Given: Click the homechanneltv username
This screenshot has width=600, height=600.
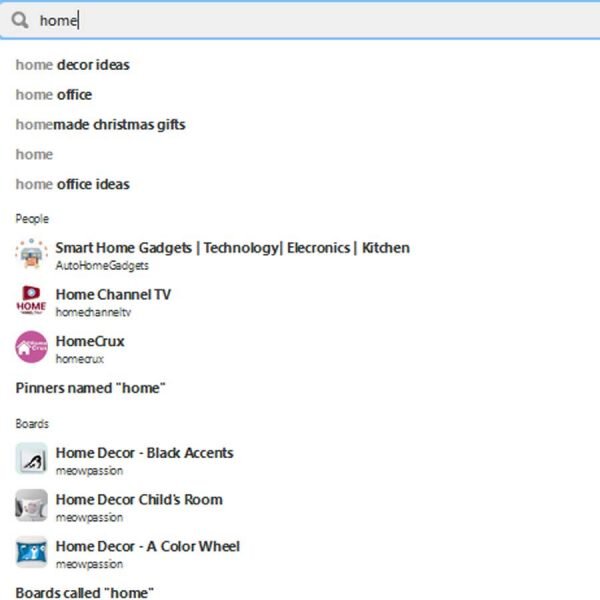Looking at the screenshot, I should (x=93, y=312).
